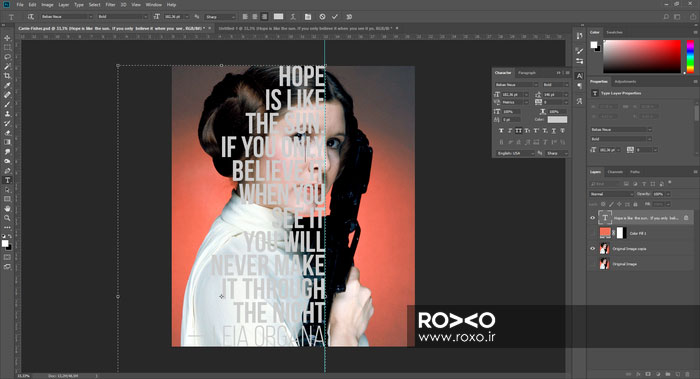Switch to the Adjustments tab
700x379 pixels.
pos(625,82)
